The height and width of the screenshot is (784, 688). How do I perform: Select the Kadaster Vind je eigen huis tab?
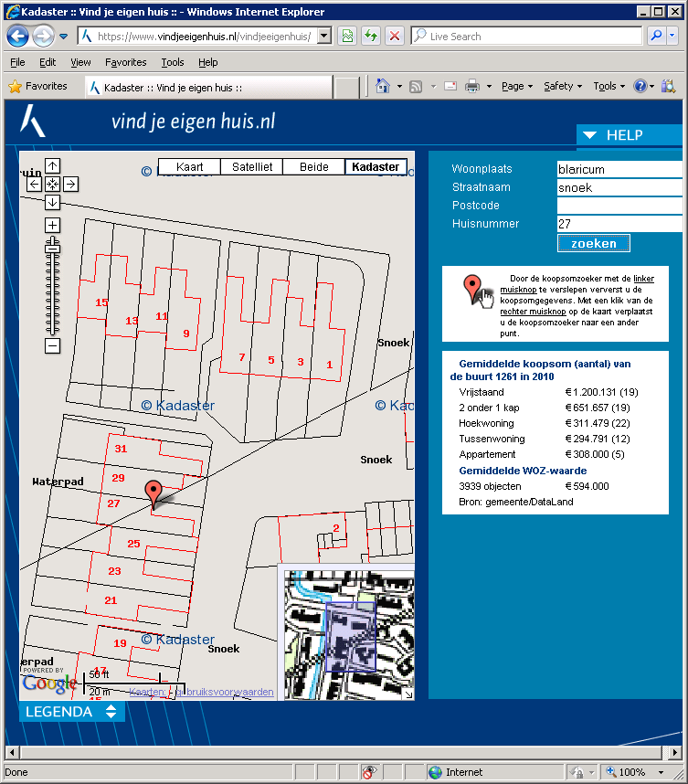(209, 88)
